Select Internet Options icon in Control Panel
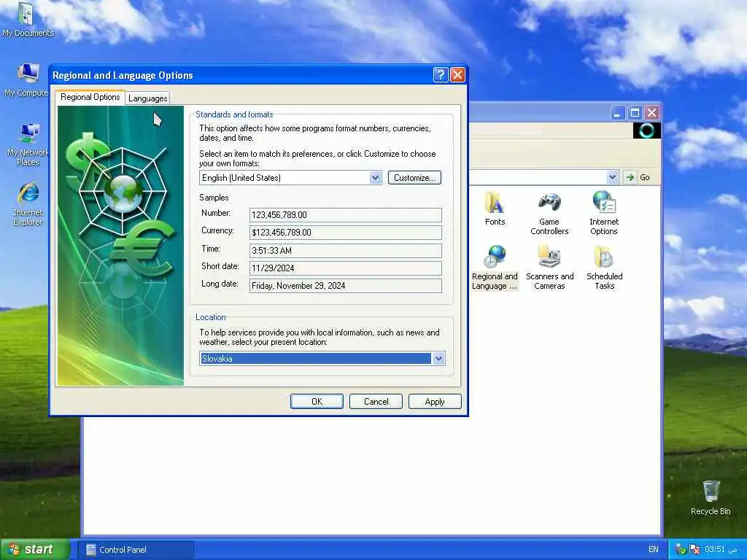 tap(603, 213)
